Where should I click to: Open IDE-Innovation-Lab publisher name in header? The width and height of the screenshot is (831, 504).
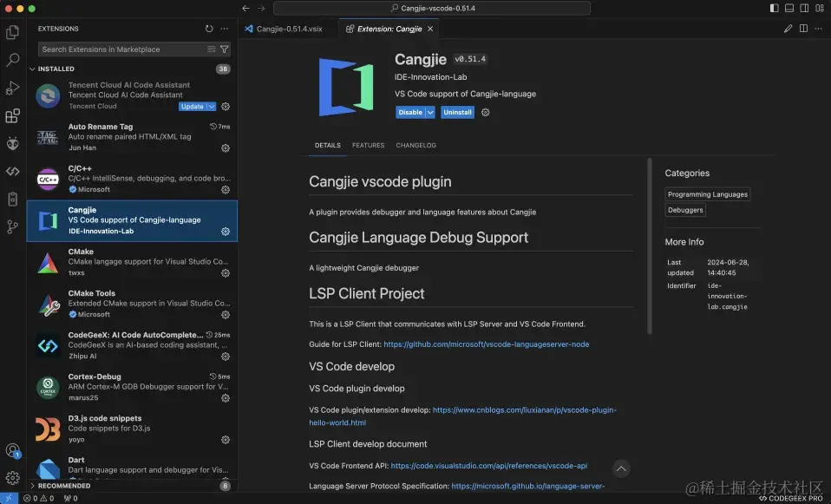pyautogui.click(x=430, y=77)
